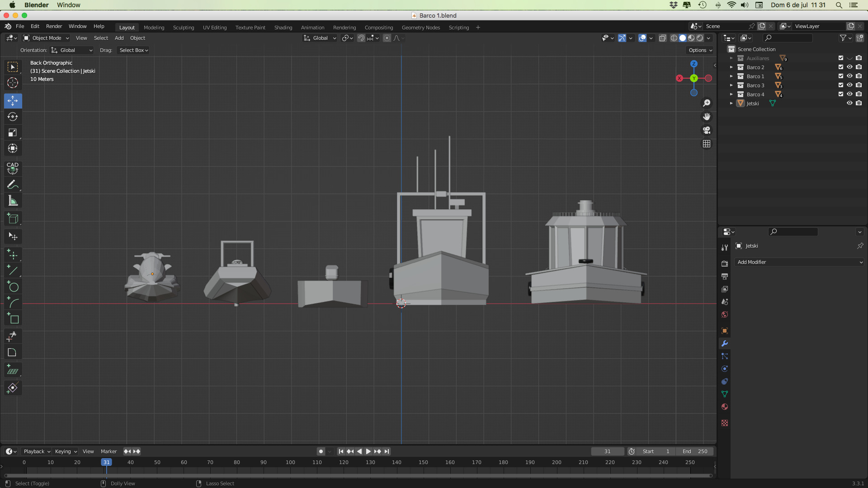Hide Jetski object in viewport

[x=850, y=103]
